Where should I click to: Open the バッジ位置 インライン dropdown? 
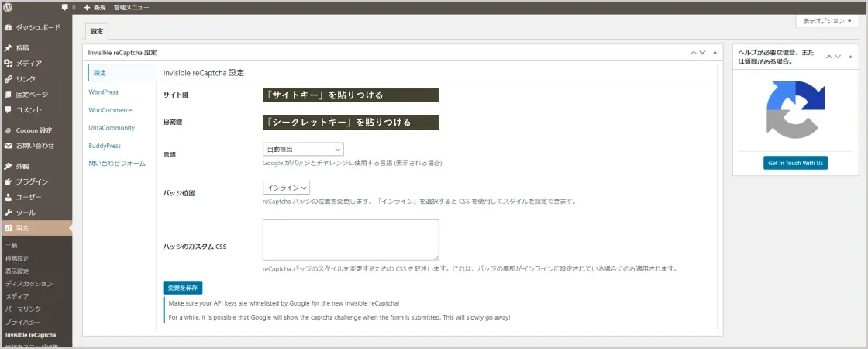[287, 188]
